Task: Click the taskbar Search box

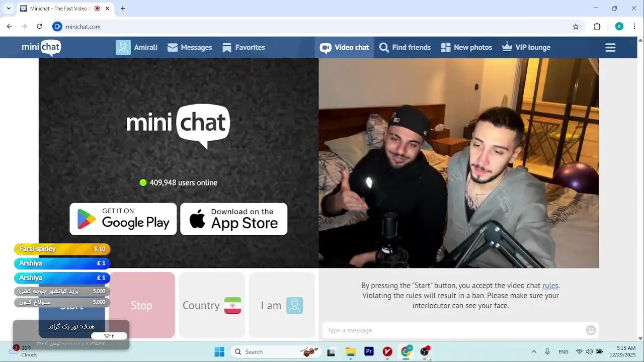Action: [x=276, y=352]
